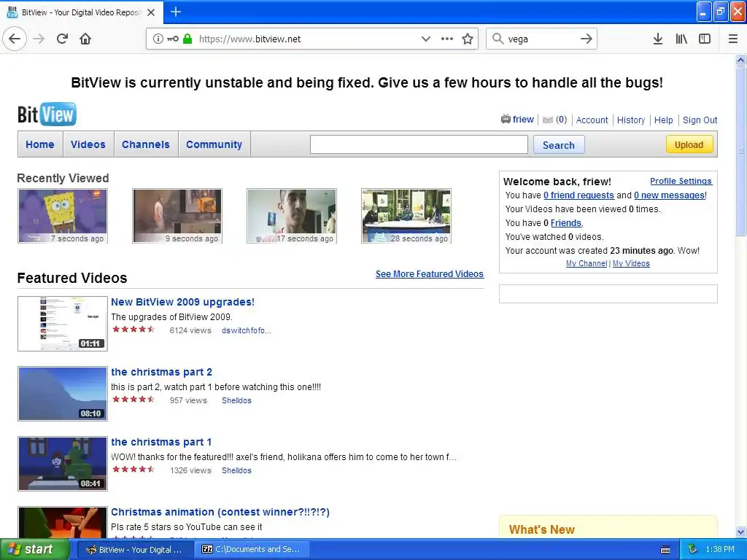
Task: Open Profile Settings link
Action: [681, 181]
